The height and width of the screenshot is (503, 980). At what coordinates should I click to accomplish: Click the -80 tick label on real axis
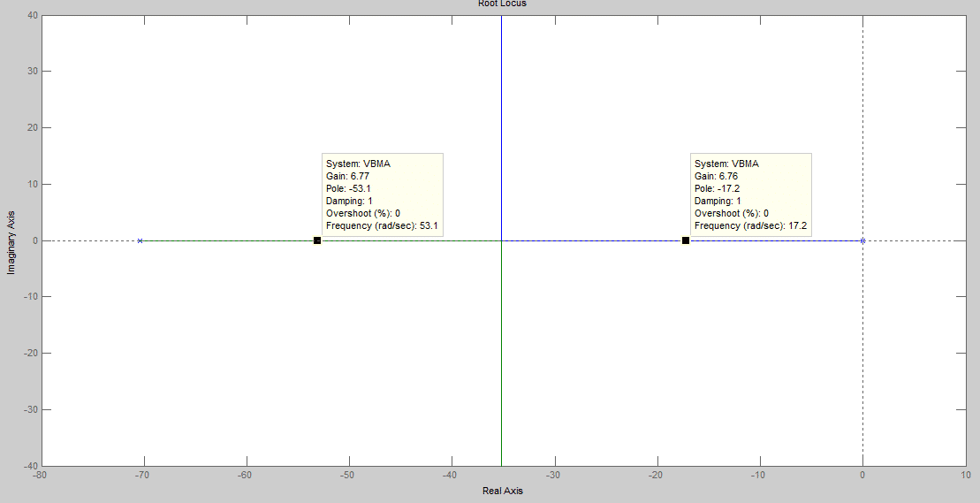pos(41,475)
